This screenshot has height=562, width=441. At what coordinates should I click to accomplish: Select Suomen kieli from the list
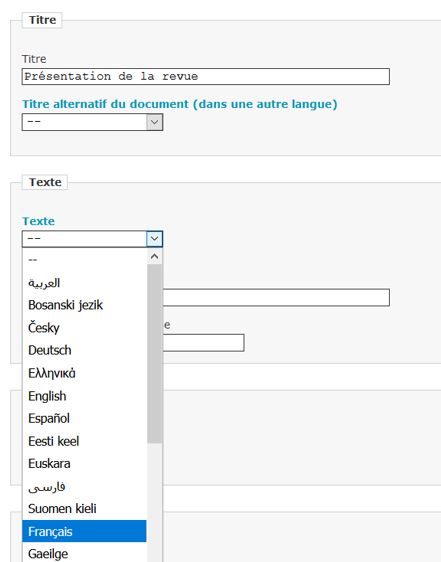coord(84,509)
